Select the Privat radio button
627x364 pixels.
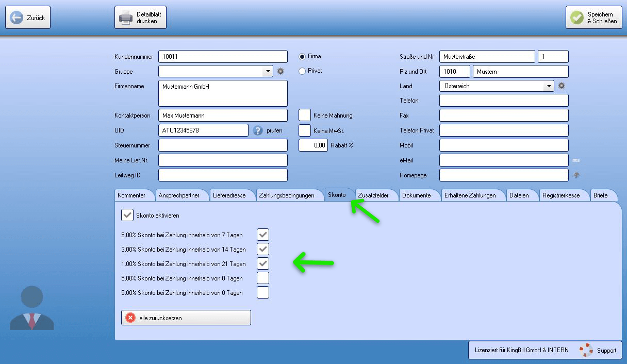[302, 71]
